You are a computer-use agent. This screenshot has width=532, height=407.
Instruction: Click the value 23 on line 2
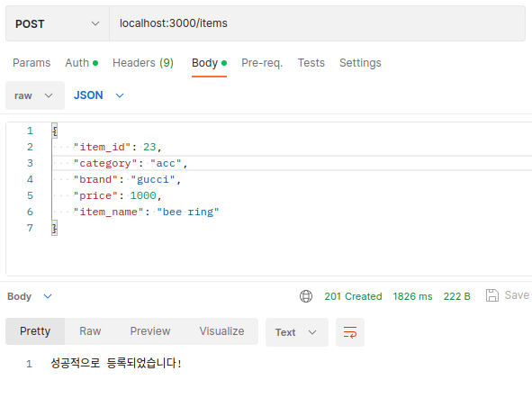point(149,147)
